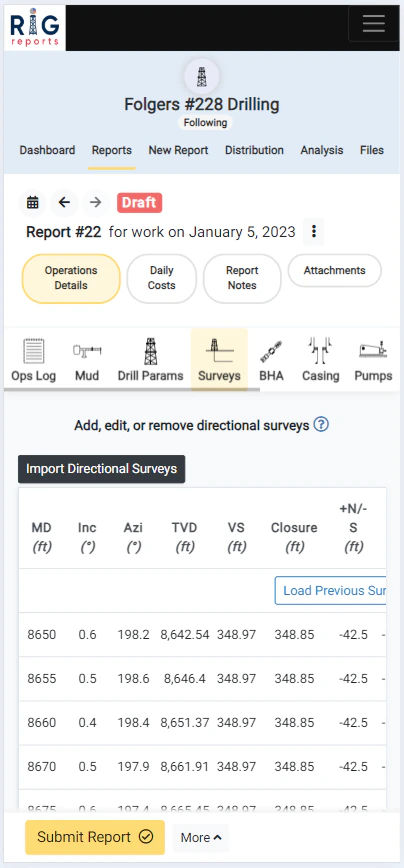Click the MD cell 8670
Screen dimensions: 404x868
pos(42,767)
